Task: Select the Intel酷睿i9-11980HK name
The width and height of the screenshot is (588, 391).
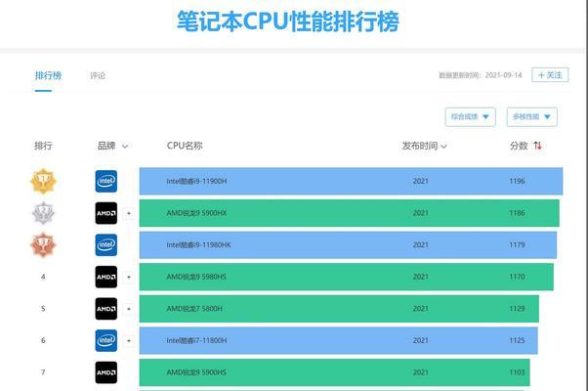Action: tap(198, 245)
